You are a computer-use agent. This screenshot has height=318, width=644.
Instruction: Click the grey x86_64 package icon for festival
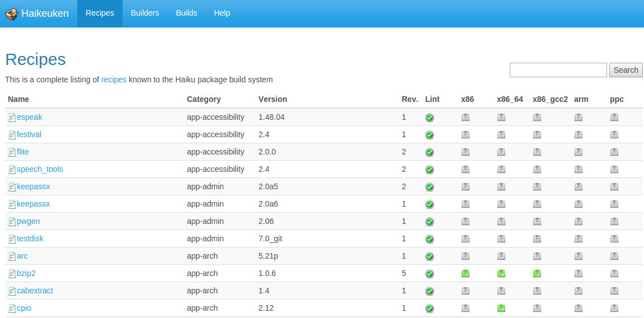pyautogui.click(x=501, y=135)
